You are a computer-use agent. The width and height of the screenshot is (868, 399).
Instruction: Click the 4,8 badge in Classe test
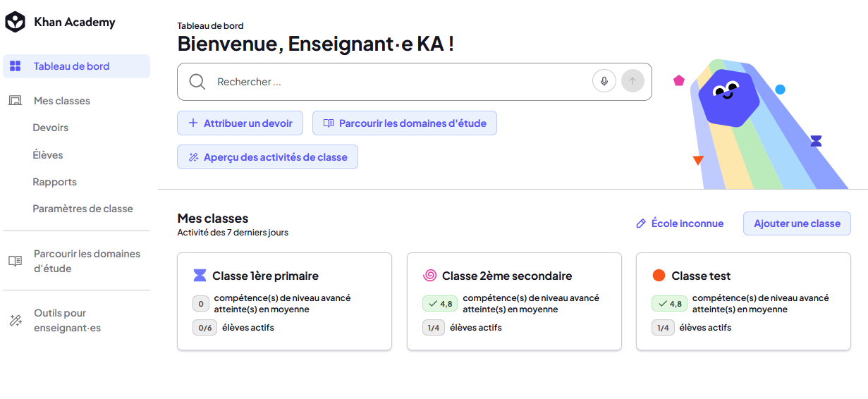click(x=670, y=304)
